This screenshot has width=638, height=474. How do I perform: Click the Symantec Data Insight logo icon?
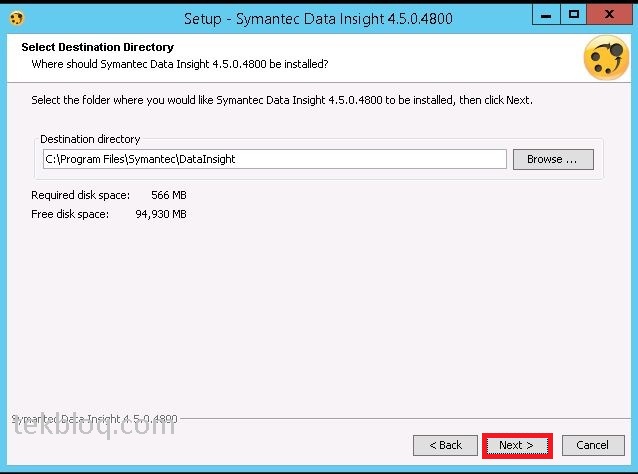click(606, 58)
